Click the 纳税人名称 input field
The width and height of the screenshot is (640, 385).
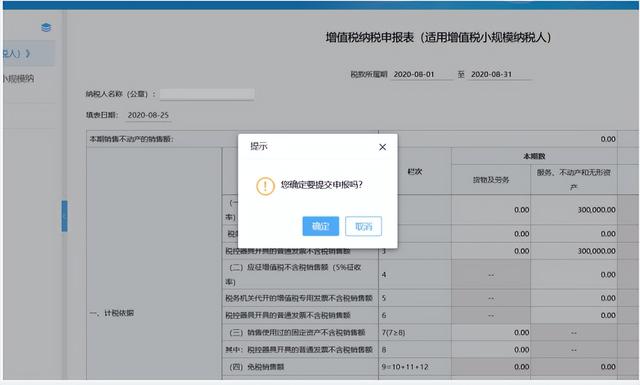click(207, 94)
